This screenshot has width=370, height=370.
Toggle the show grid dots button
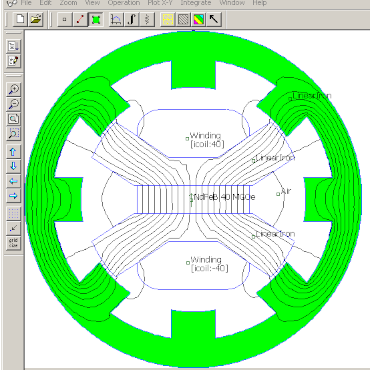coord(14,214)
